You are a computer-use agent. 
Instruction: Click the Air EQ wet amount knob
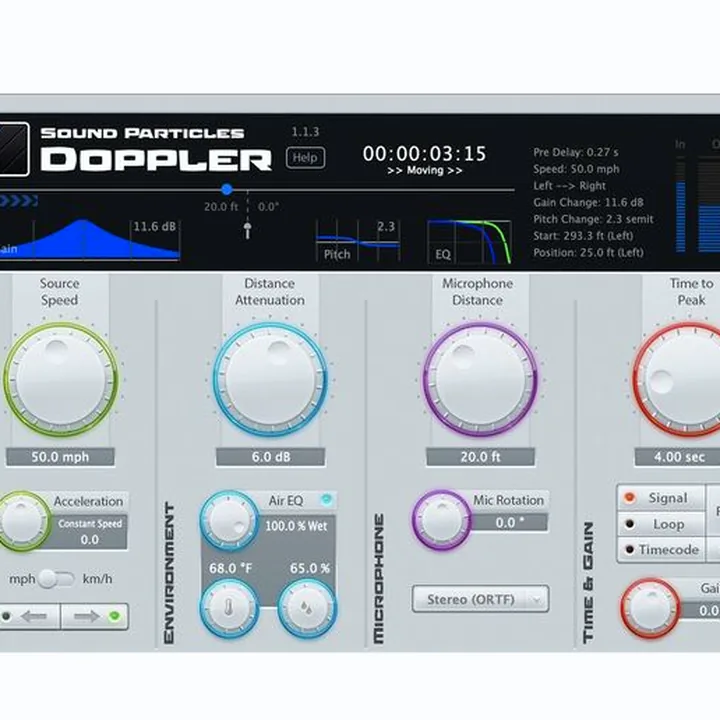pyautogui.click(x=230, y=521)
